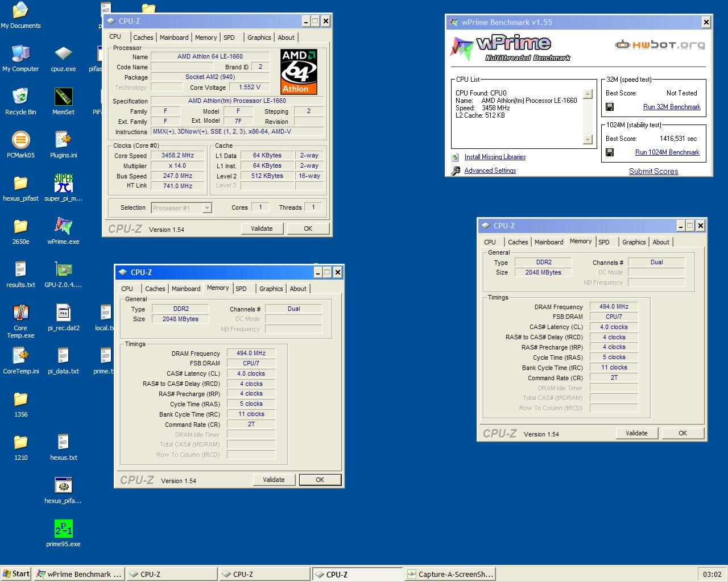
Task: Launch super_pi_mod desktop icon
Action: 63,188
